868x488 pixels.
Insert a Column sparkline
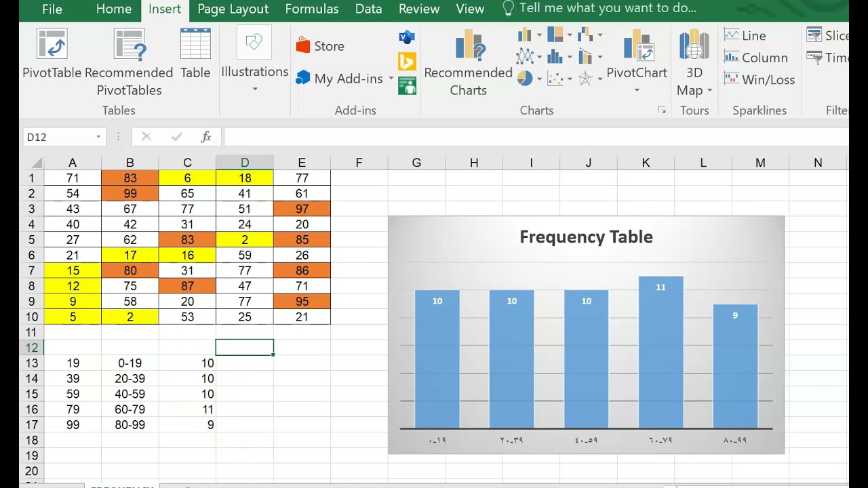755,58
